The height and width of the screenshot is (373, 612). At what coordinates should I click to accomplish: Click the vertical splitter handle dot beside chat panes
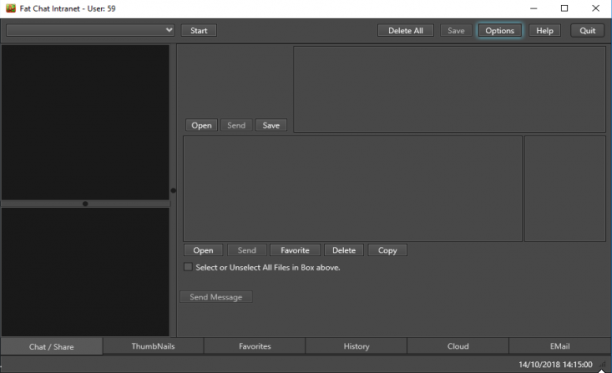point(173,190)
